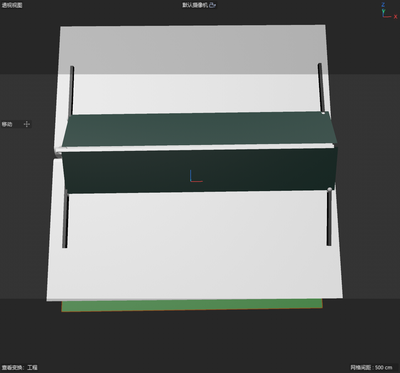The height and width of the screenshot is (373, 400).
Task: Click the object axis handle at center
Action: 196,176
